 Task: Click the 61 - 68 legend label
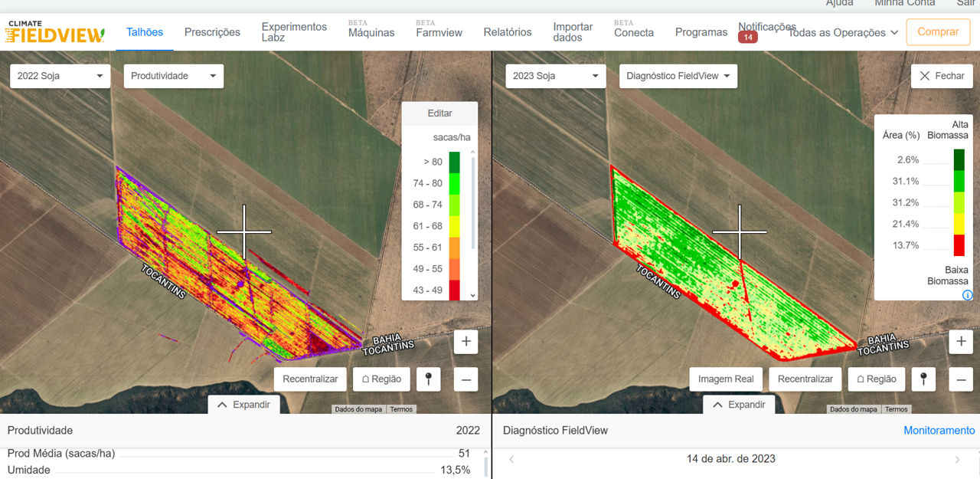[427, 226]
